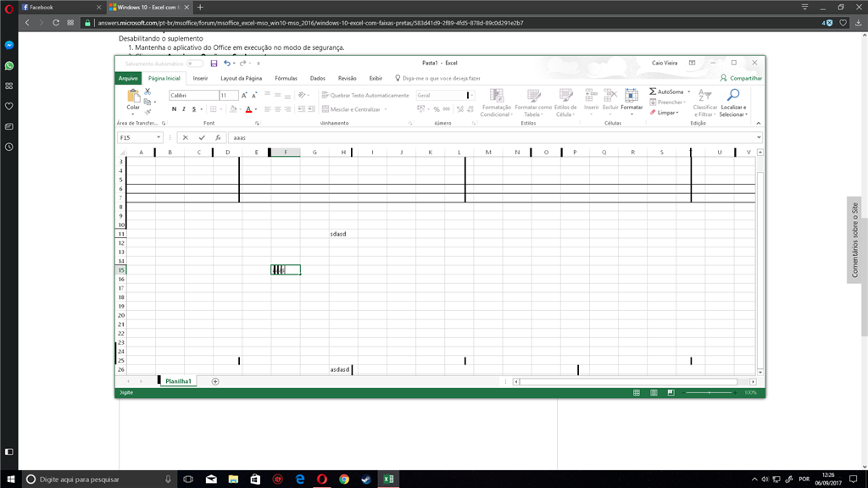Switch to the Fórmulas tab
Viewport: 868px width, 488px height.
point(287,79)
